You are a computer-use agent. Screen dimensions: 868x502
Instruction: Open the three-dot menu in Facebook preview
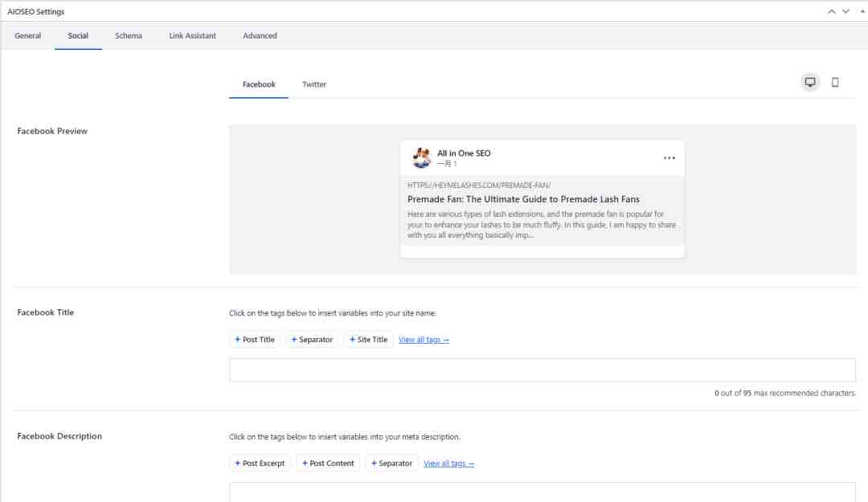(669, 157)
